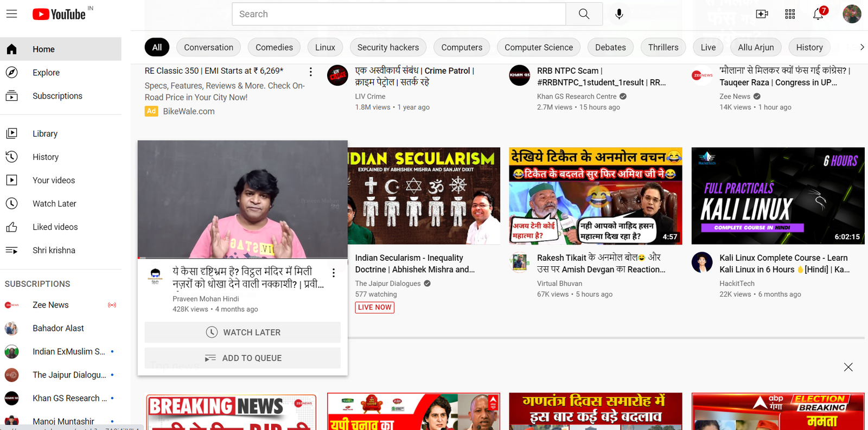Open Kali Linux course thumbnail

[778, 196]
